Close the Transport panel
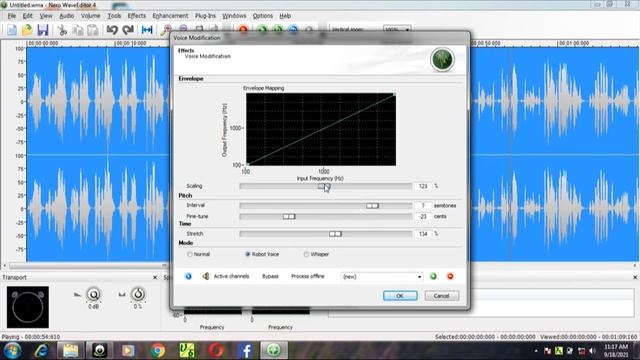The image size is (640, 360). [155, 278]
